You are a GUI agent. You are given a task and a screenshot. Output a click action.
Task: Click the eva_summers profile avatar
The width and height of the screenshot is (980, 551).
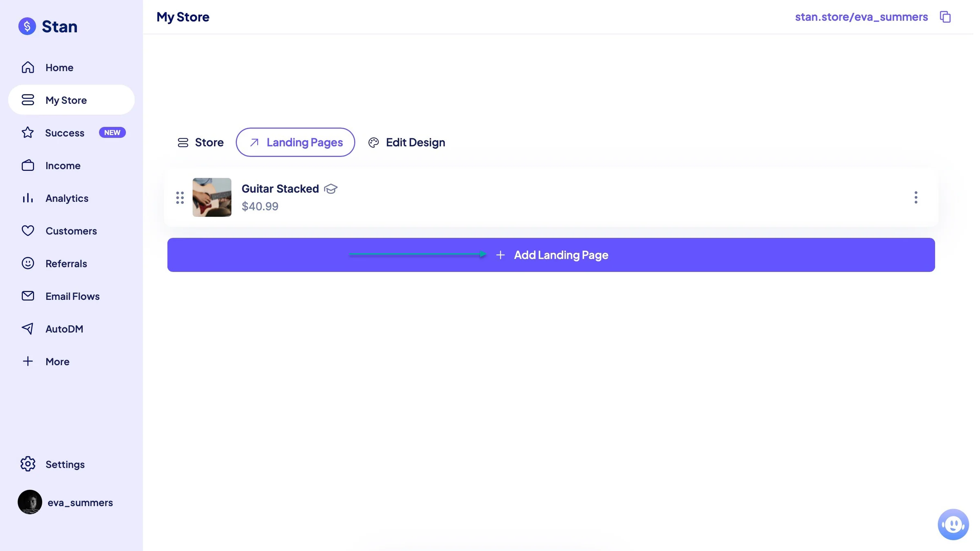coord(30,502)
